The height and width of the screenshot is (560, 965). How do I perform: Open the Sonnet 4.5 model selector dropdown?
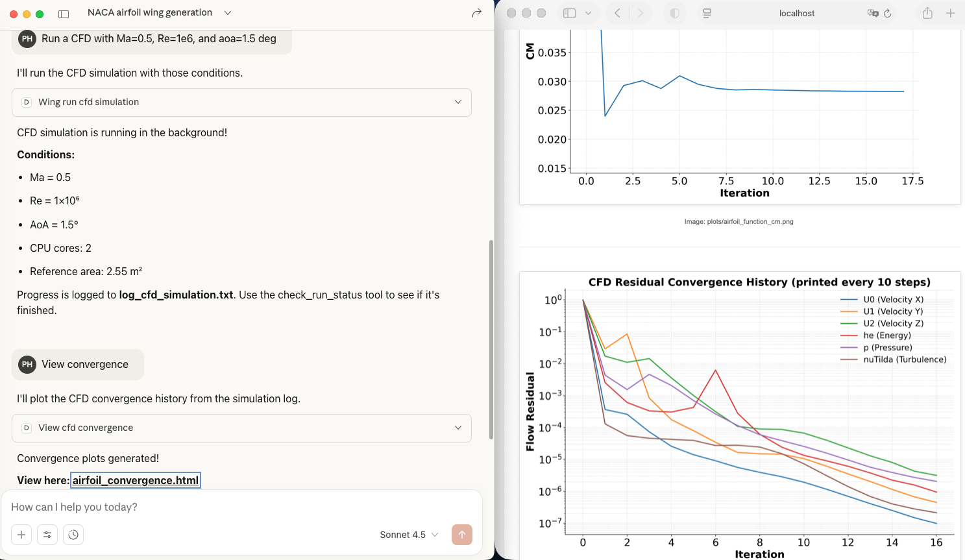click(409, 535)
